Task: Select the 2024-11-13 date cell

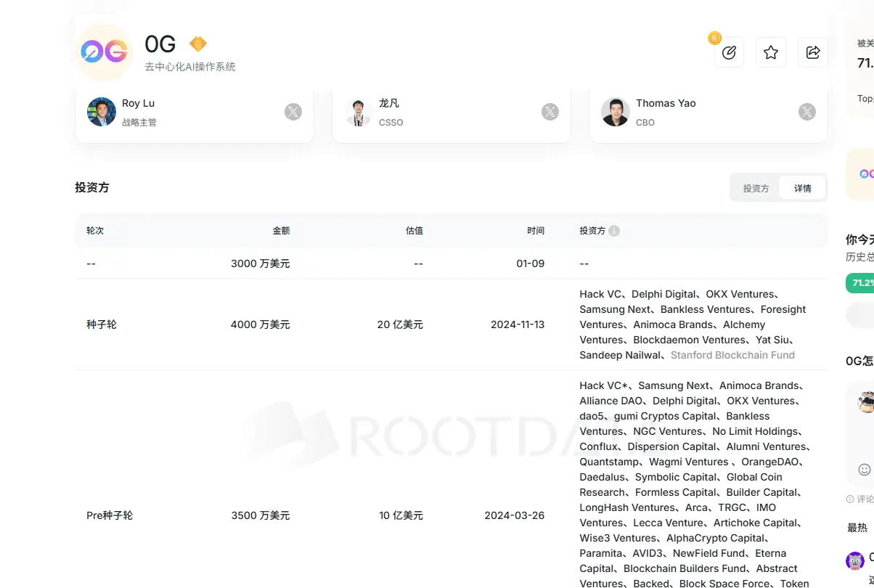Action: pos(518,324)
